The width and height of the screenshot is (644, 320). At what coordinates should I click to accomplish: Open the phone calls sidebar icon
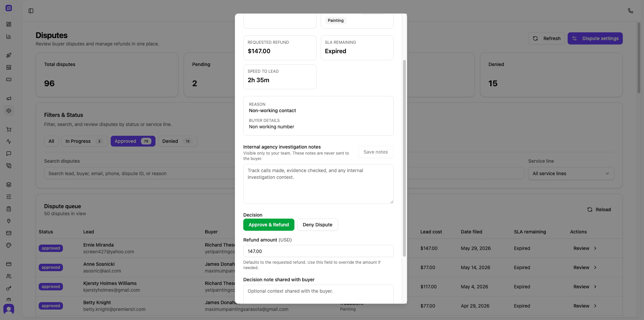[x=9, y=166]
